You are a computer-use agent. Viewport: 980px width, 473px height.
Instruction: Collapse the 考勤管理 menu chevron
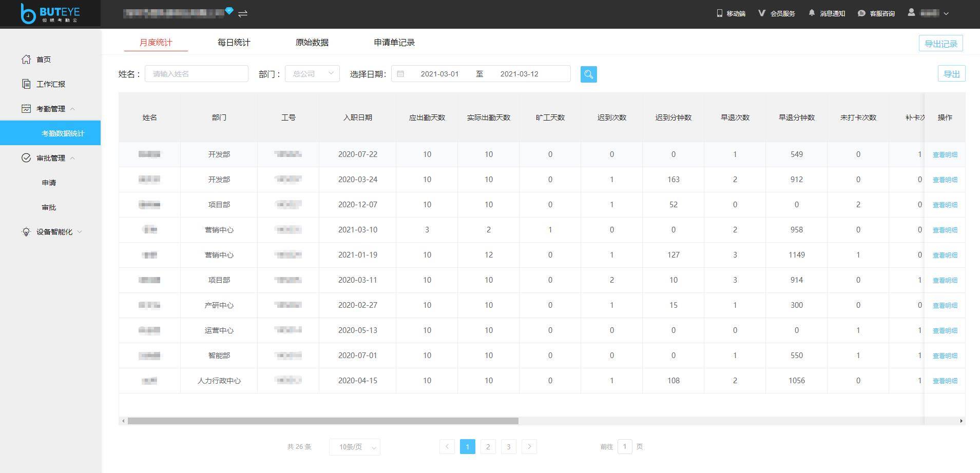pyautogui.click(x=72, y=109)
